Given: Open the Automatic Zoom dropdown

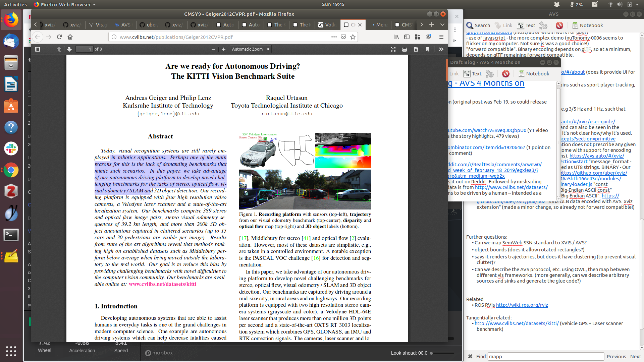Looking at the screenshot, I should point(251,49).
